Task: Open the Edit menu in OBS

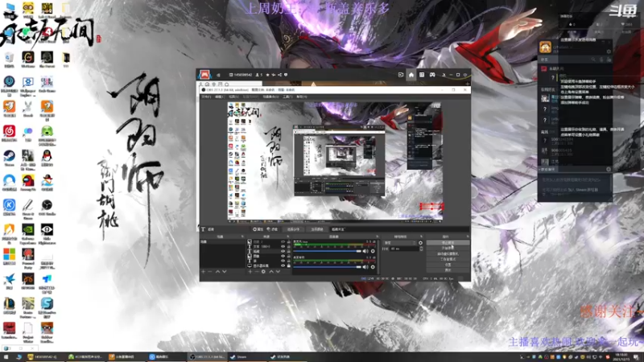Action: (220, 97)
